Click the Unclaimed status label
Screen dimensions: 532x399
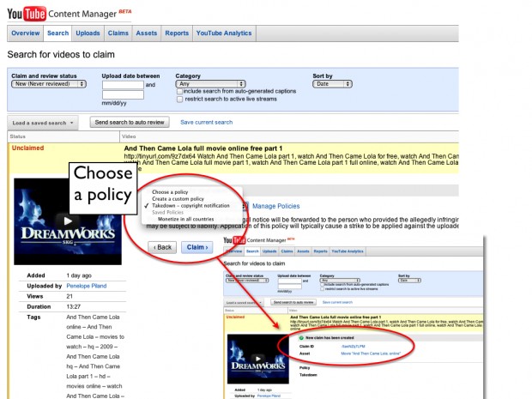27,148
